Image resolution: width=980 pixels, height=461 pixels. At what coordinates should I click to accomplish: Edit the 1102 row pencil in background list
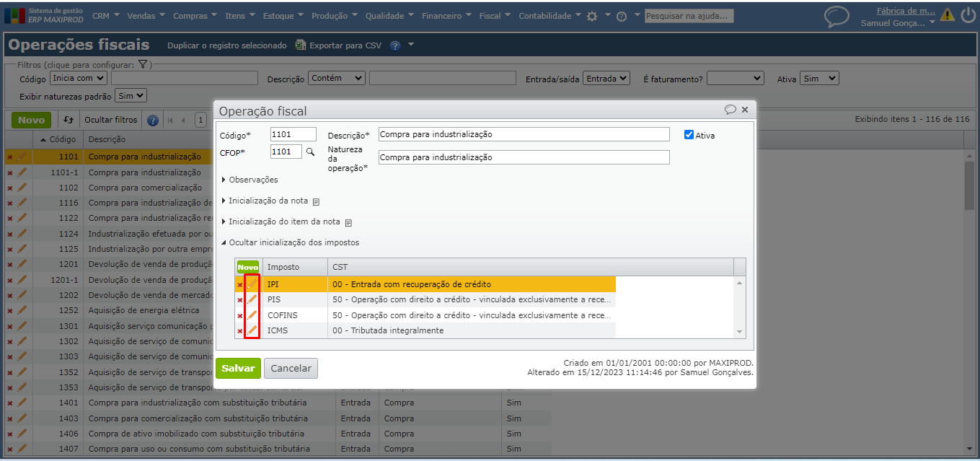22,188
